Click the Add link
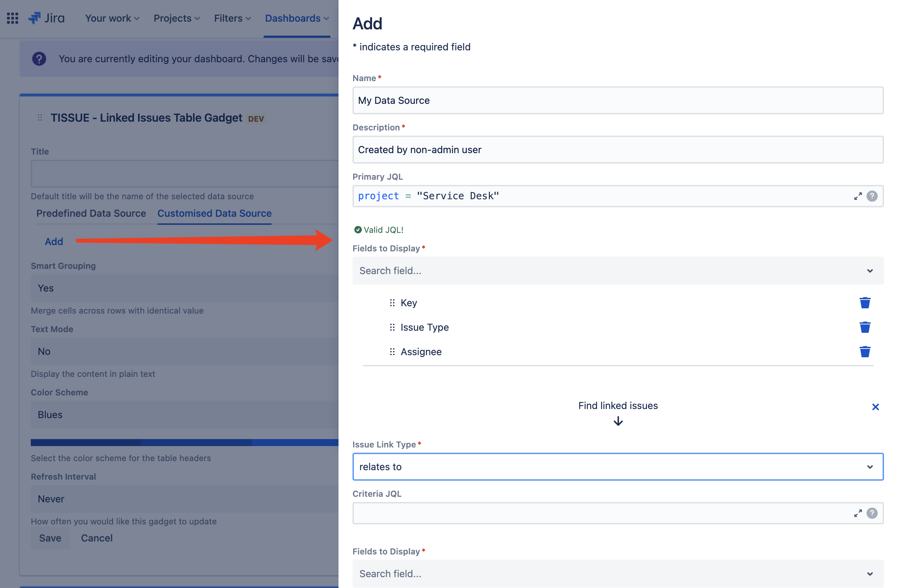898x588 pixels. (54, 242)
